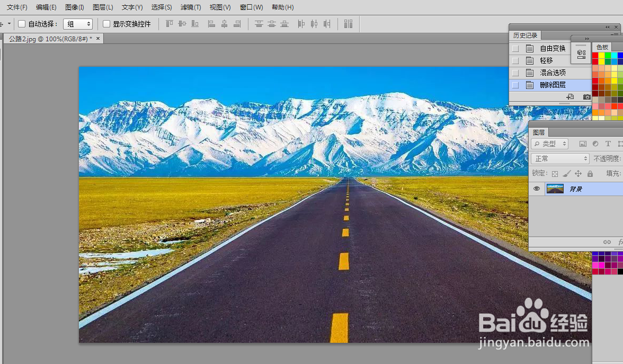Viewport: 623px width, 364px height.
Task: Lock position move icon in Layers panel
Action: 578,174
